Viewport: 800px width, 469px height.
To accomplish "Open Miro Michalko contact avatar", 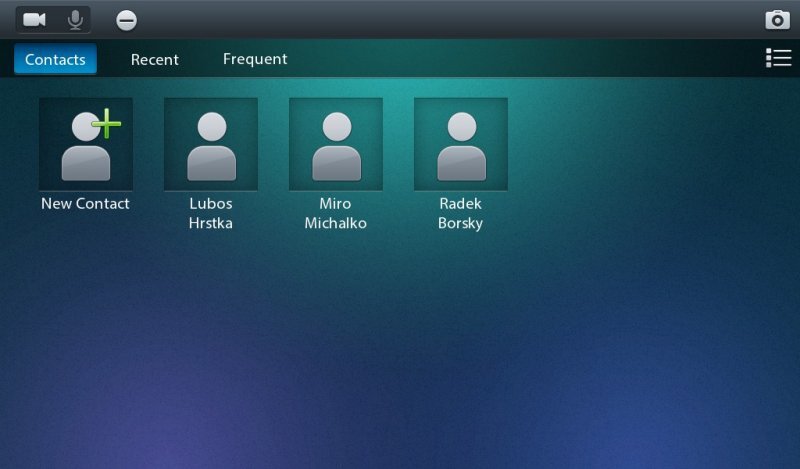I will click(x=336, y=144).
